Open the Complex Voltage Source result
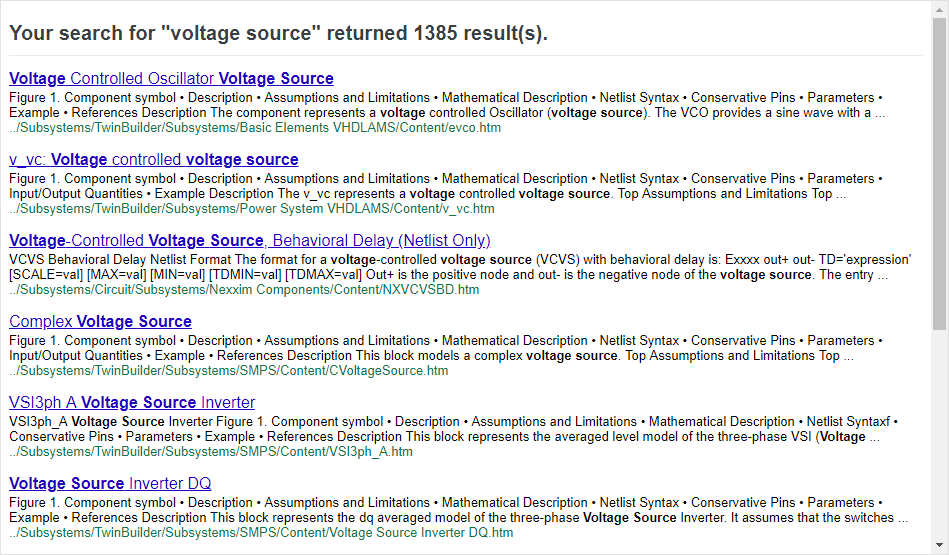The width and height of the screenshot is (949, 555). click(x=100, y=321)
